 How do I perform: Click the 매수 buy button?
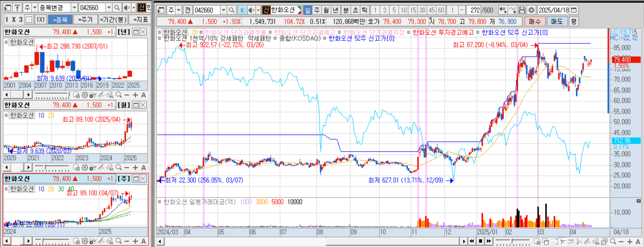click(x=535, y=21)
